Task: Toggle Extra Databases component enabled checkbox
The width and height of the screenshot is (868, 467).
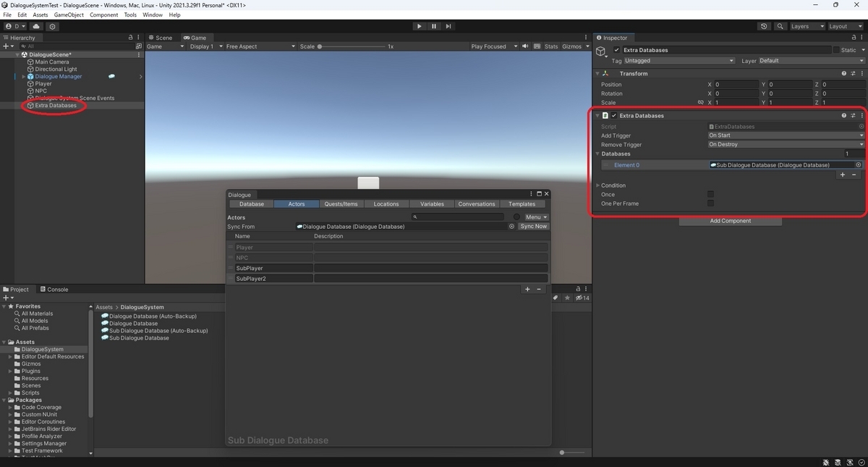Action: click(614, 115)
